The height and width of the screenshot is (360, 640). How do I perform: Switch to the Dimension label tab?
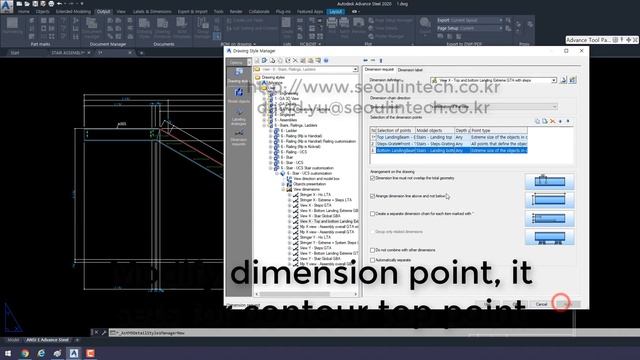pyautogui.click(x=410, y=70)
